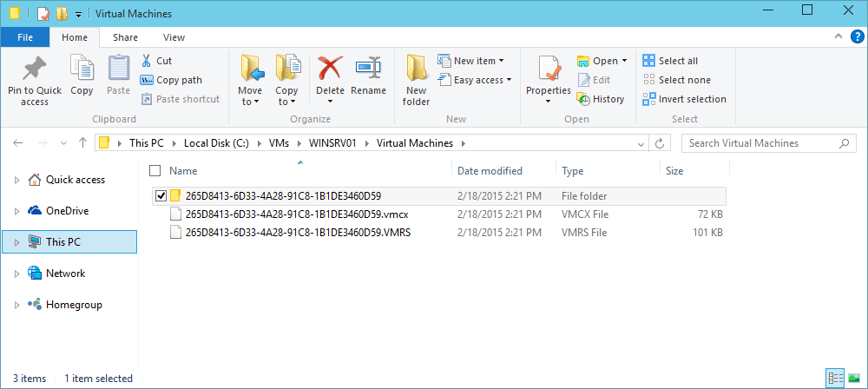Switch to the View ribbon tab
The height and width of the screenshot is (389, 868).
coord(174,37)
